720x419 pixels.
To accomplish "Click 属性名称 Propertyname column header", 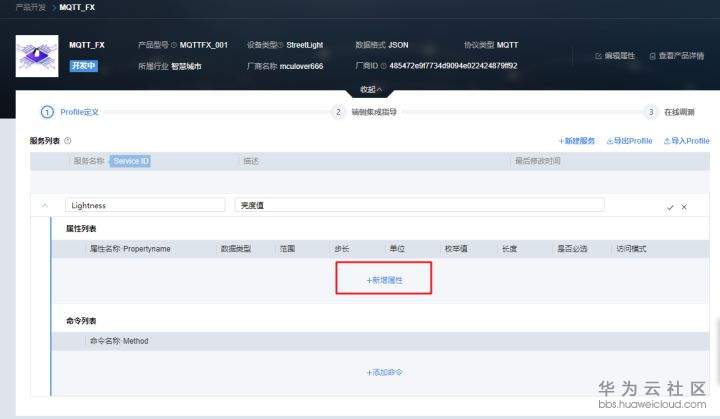I will click(130, 249).
